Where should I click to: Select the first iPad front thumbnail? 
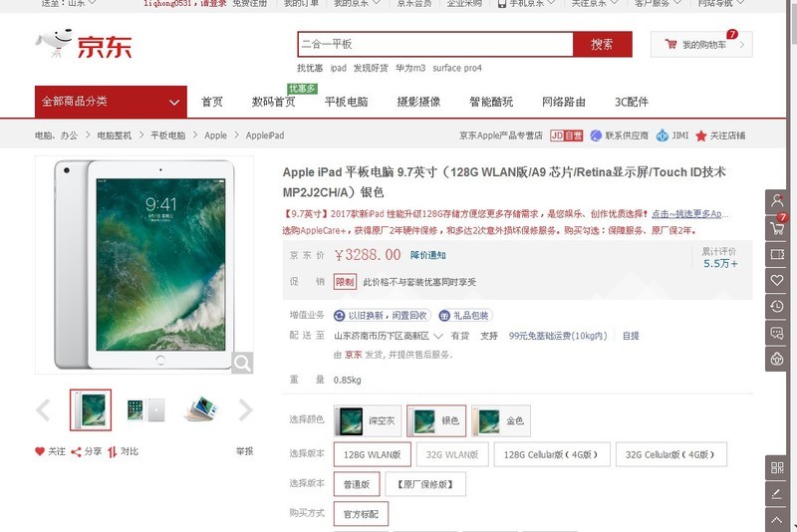click(91, 410)
